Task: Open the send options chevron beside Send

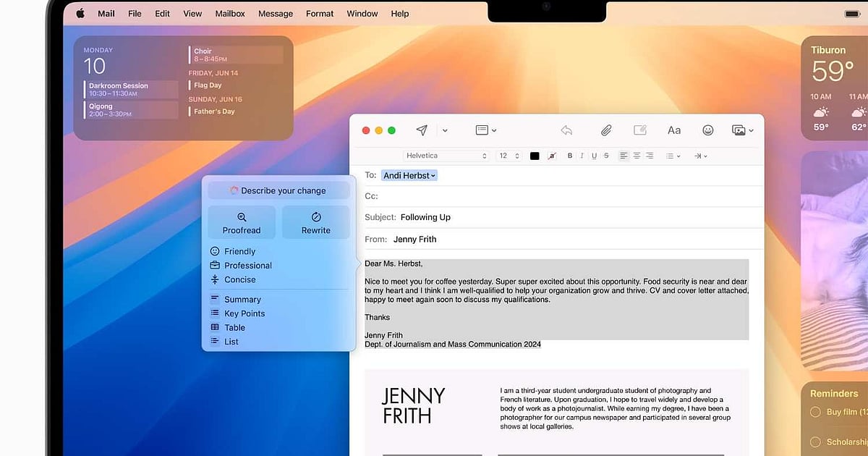Action: point(445,131)
